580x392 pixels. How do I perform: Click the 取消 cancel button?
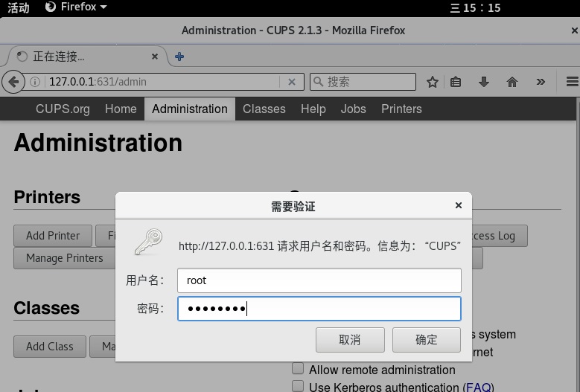tap(350, 340)
